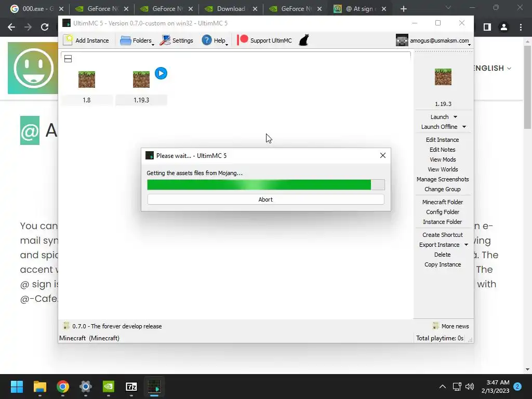
Task: Click Export Instance
Action: tap(439, 245)
